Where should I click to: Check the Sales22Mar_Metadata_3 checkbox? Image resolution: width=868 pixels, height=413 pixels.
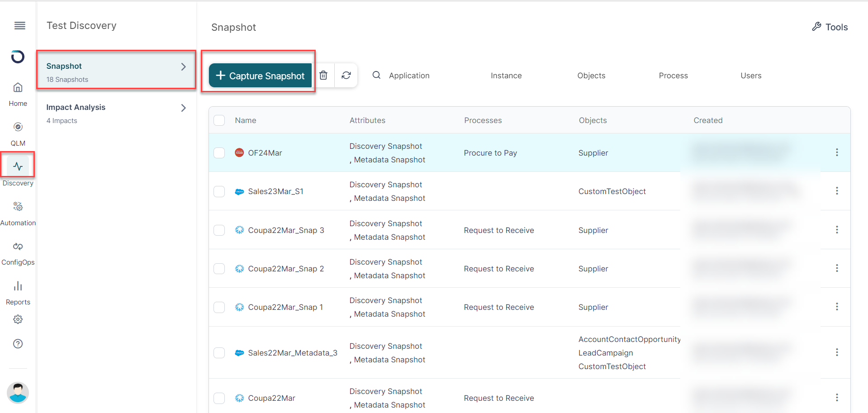(x=219, y=353)
